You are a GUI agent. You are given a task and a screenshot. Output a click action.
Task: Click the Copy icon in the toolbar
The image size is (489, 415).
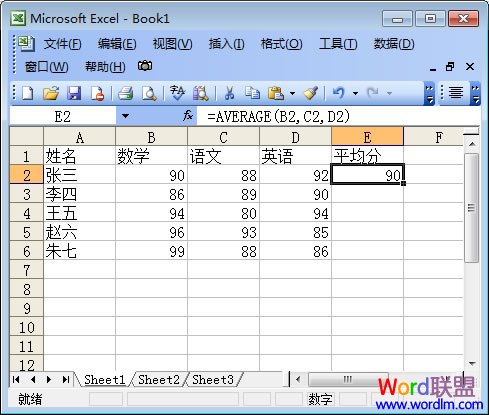[x=252, y=93]
